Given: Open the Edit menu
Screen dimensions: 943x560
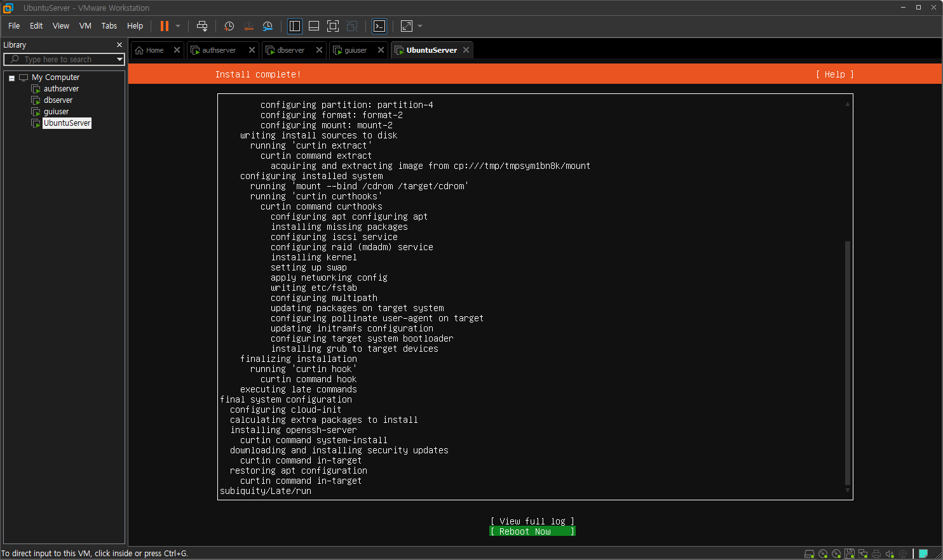Looking at the screenshot, I should click(36, 26).
